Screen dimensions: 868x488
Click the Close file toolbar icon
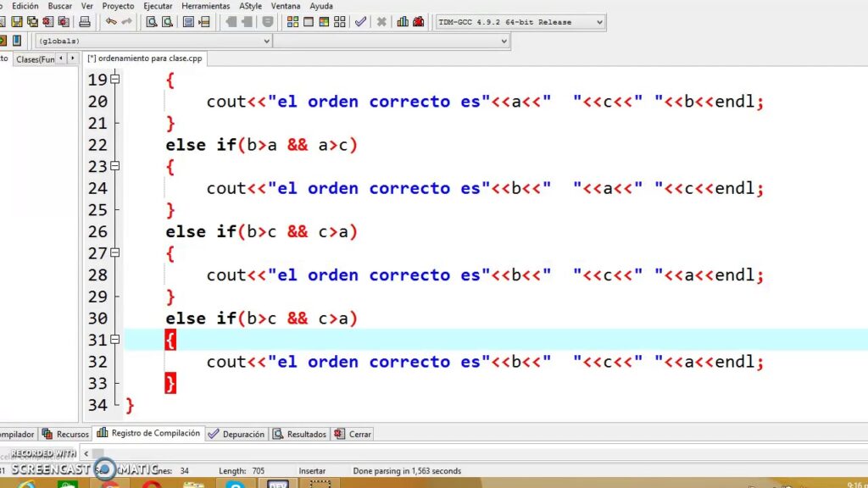click(x=48, y=22)
